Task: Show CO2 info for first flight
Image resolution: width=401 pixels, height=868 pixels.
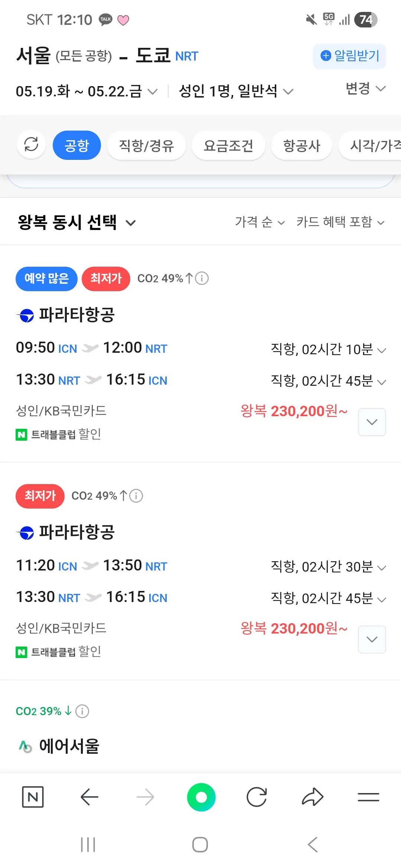Action: coord(202,278)
